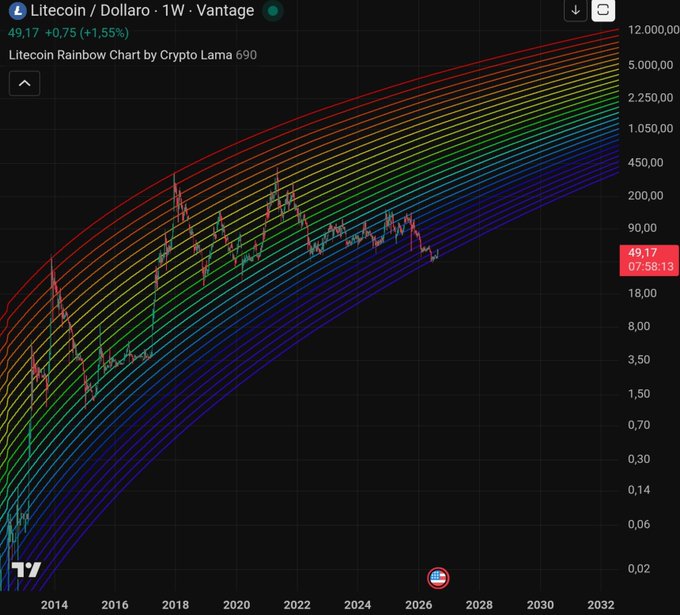Click the Litecoin coin logo icon
This screenshot has width=680, height=615.
click(x=18, y=10)
